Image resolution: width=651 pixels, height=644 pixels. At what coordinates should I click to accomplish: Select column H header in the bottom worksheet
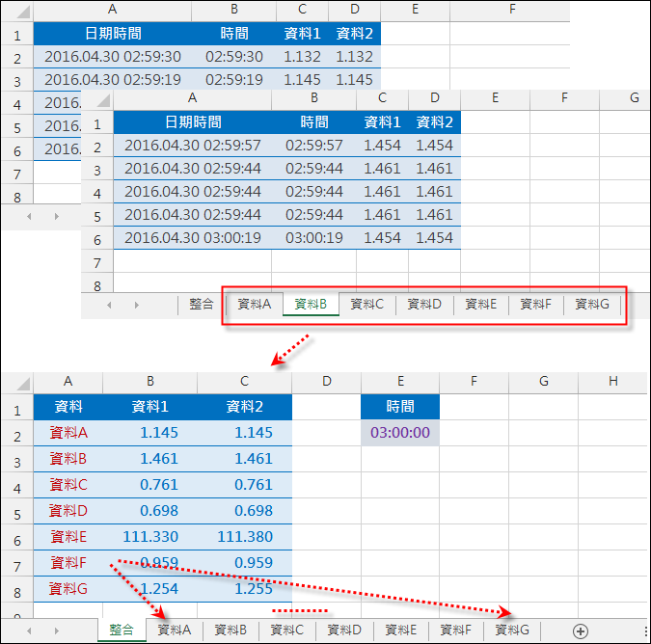tap(612, 382)
